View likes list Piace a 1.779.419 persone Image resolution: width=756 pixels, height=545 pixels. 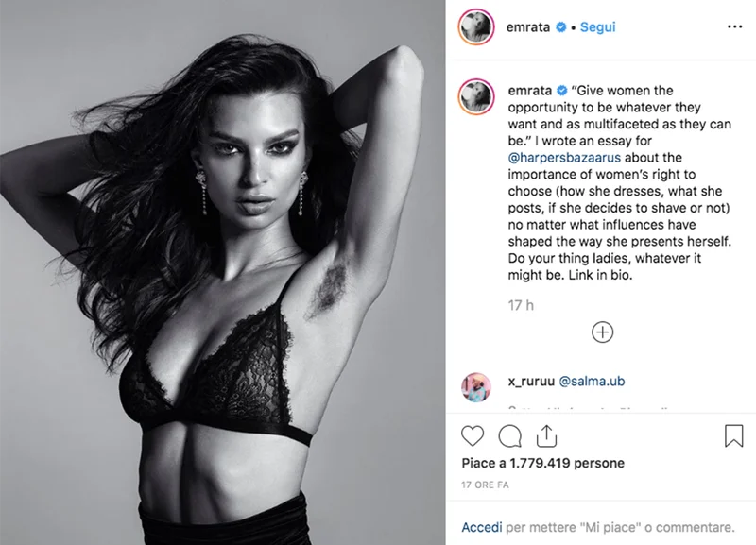click(x=542, y=463)
